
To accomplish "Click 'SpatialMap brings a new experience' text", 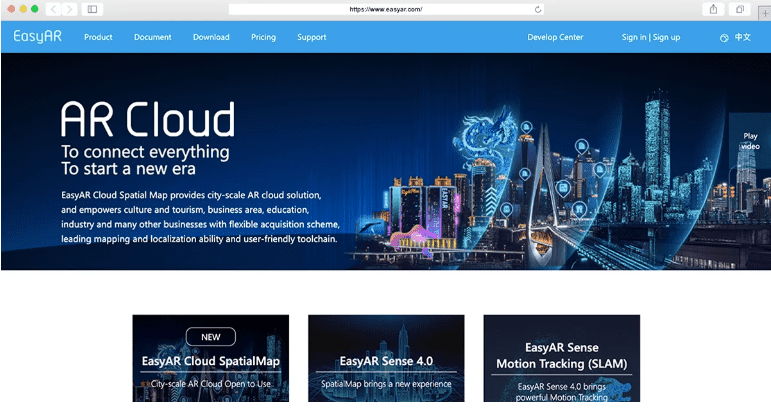I will [386, 384].
